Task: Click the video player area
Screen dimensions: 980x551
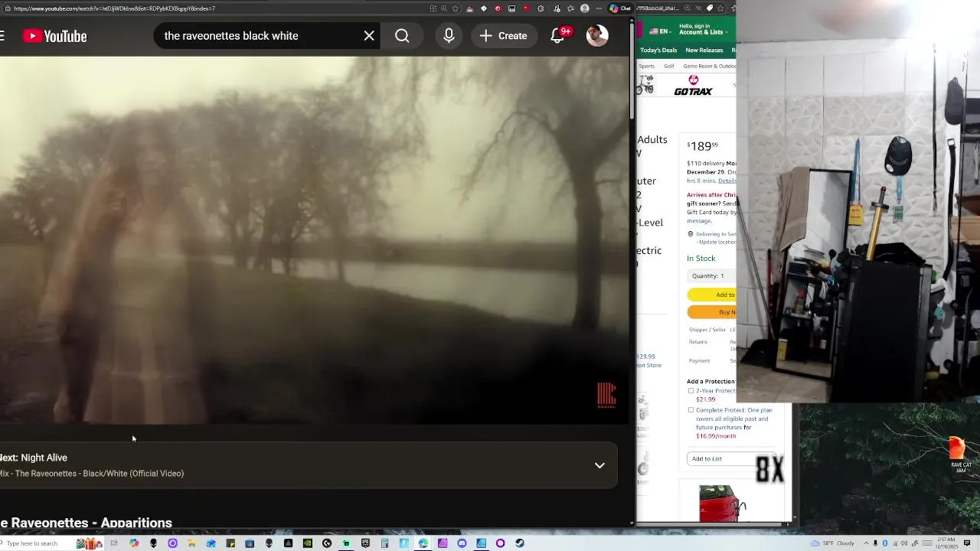Action: (x=314, y=240)
